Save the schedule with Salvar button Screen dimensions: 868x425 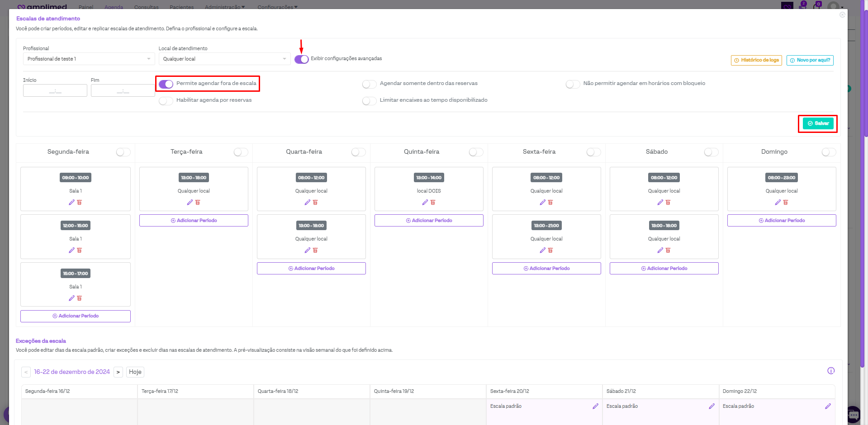tap(818, 123)
